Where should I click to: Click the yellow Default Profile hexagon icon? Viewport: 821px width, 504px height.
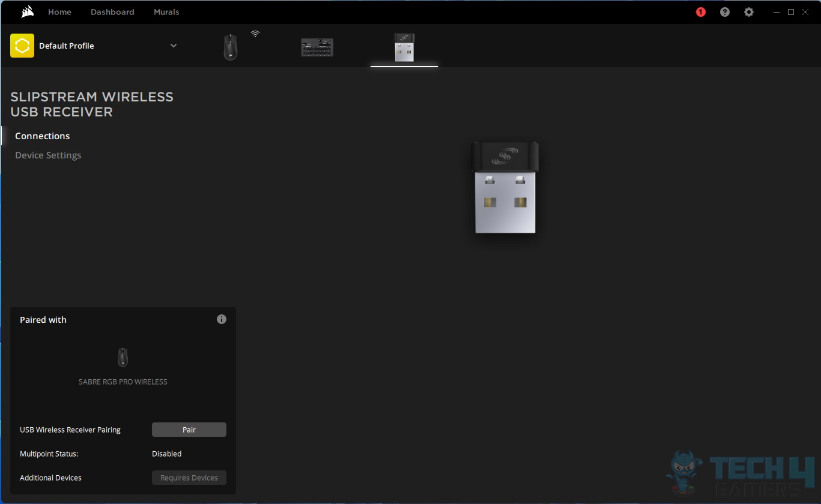point(22,46)
